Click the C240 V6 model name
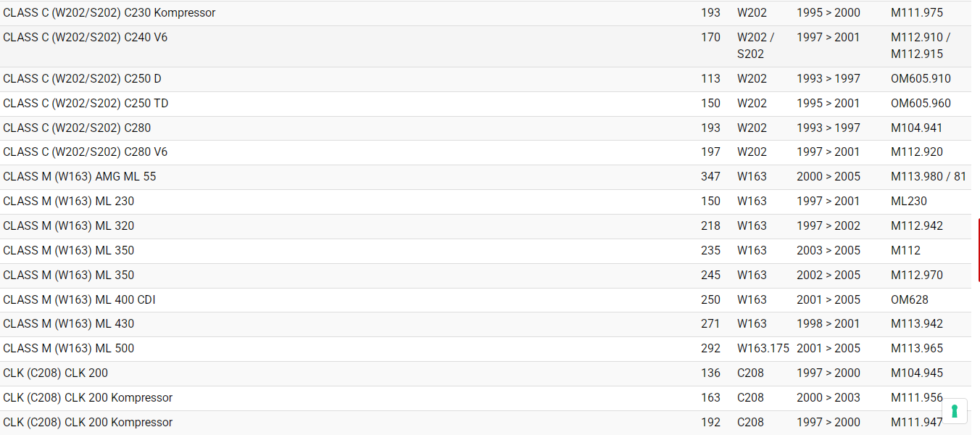 [86, 37]
